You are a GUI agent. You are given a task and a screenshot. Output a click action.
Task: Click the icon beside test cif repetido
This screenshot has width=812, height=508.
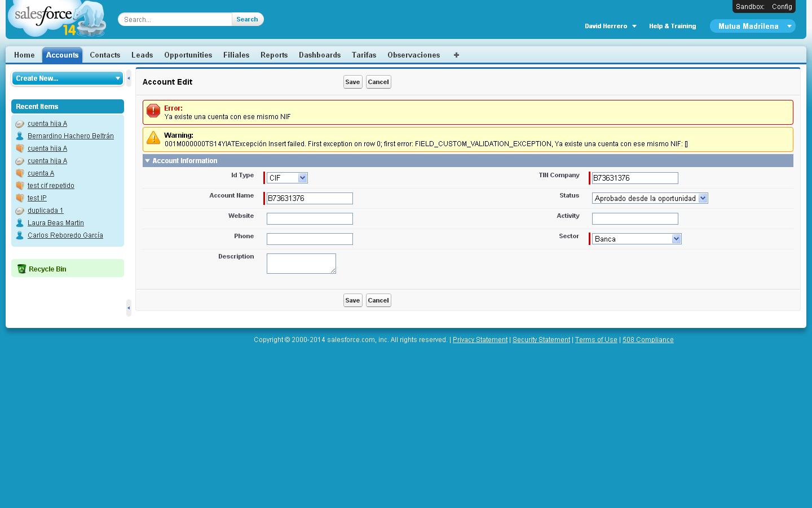20,186
